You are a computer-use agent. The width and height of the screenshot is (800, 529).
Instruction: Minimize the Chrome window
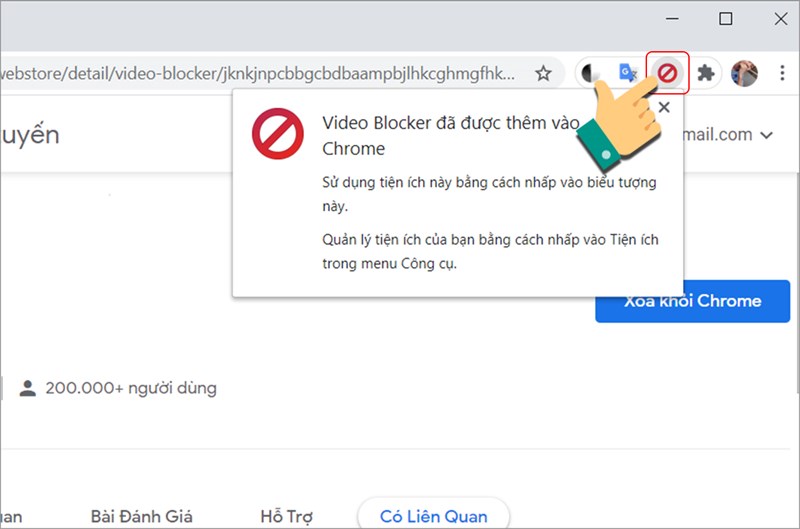pos(672,19)
